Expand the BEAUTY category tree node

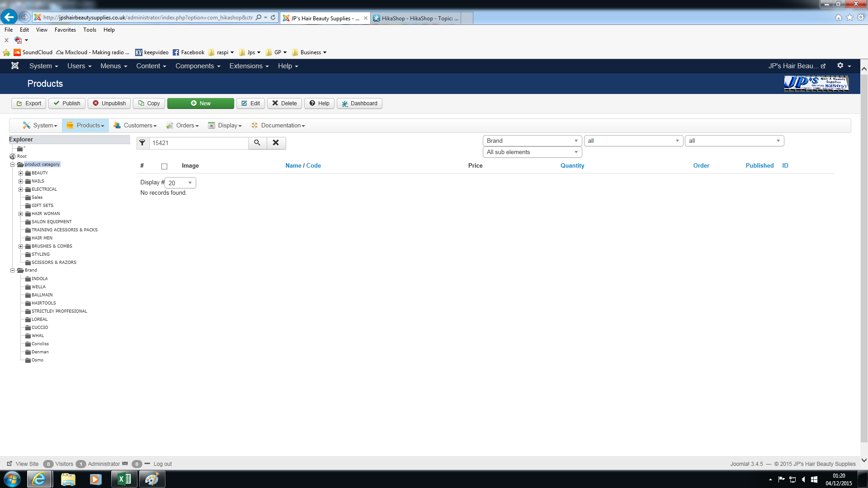click(20, 173)
